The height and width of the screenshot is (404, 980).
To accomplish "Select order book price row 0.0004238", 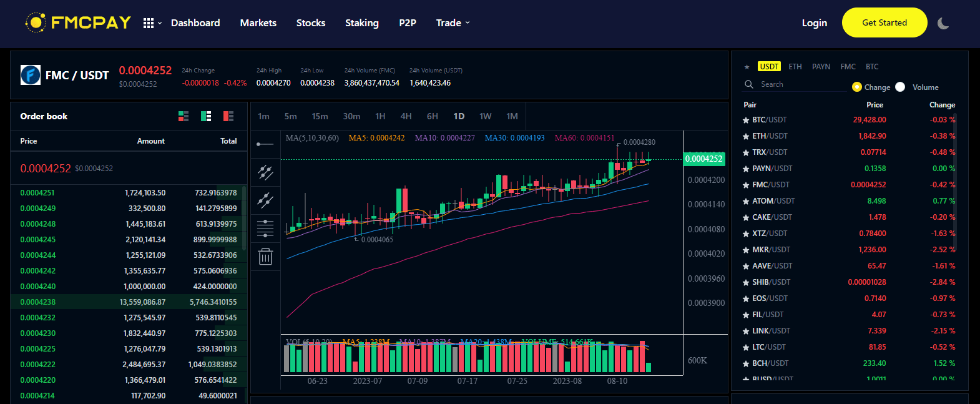I will pyautogui.click(x=129, y=302).
